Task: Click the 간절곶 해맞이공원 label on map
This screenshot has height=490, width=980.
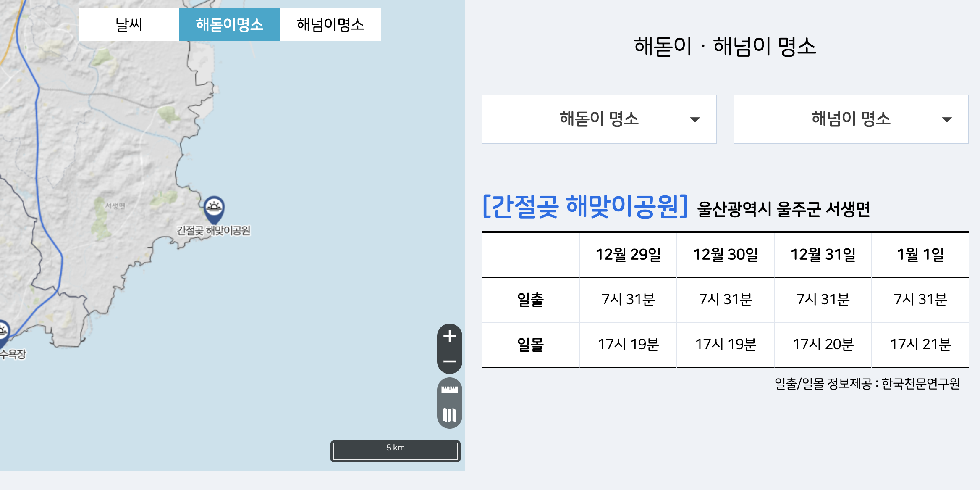Action: 213,231
